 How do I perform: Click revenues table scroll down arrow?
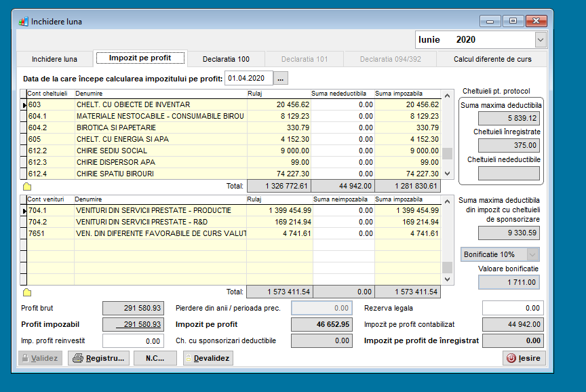pyautogui.click(x=448, y=279)
